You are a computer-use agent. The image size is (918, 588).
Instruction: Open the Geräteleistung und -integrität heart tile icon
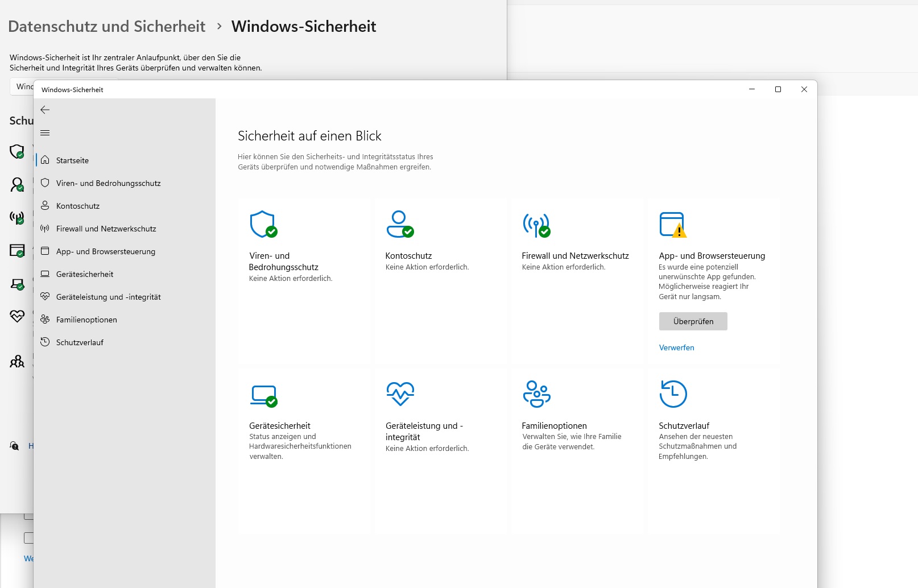click(x=400, y=394)
